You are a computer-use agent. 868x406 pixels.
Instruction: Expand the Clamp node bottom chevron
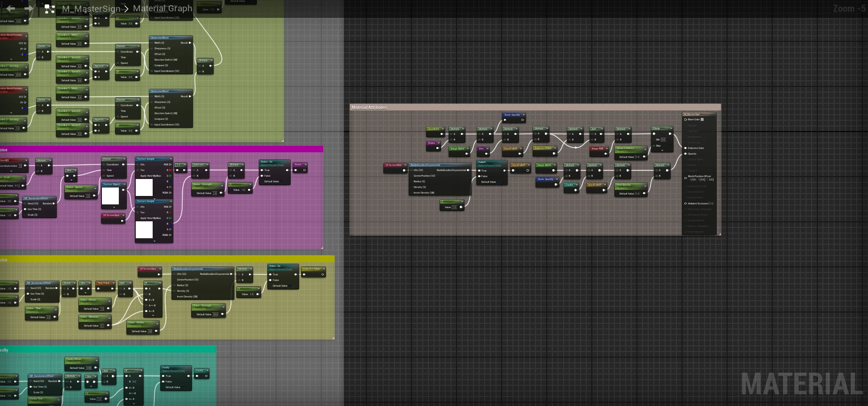(x=662, y=150)
